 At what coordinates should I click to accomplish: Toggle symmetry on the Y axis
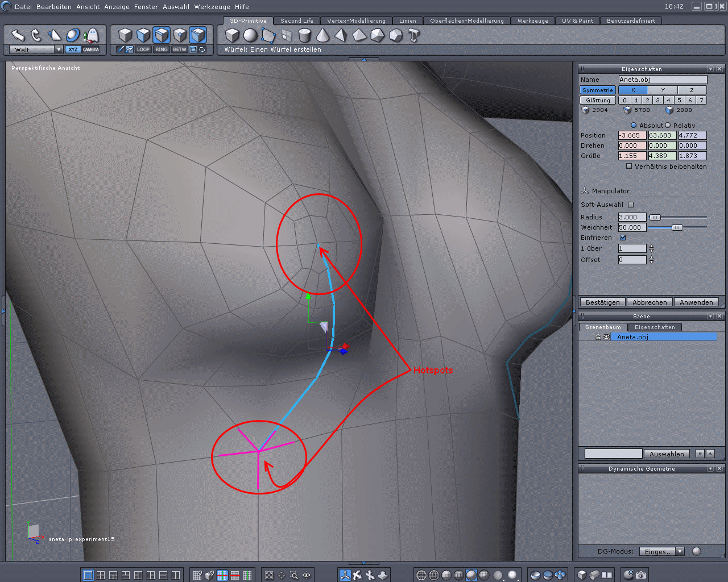tap(663, 90)
